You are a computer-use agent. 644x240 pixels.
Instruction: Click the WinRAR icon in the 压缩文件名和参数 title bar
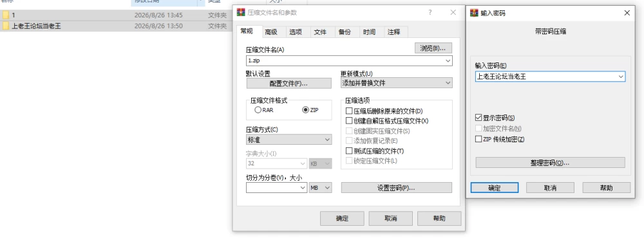click(x=241, y=12)
